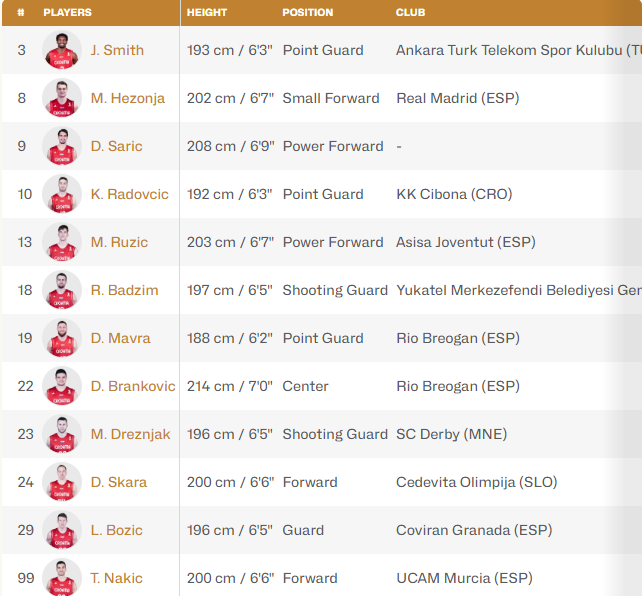
Task: Open D. Skara's player page
Action: tap(118, 482)
